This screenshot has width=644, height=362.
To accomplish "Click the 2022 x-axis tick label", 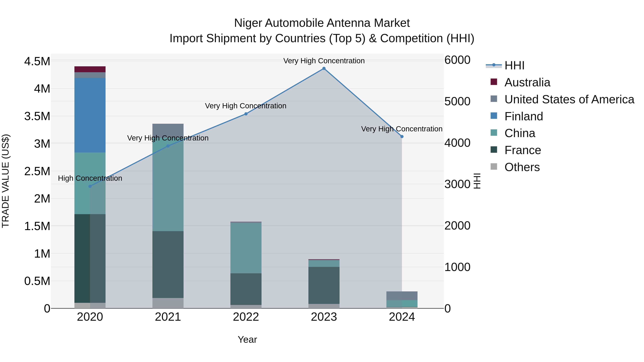I will [246, 317].
